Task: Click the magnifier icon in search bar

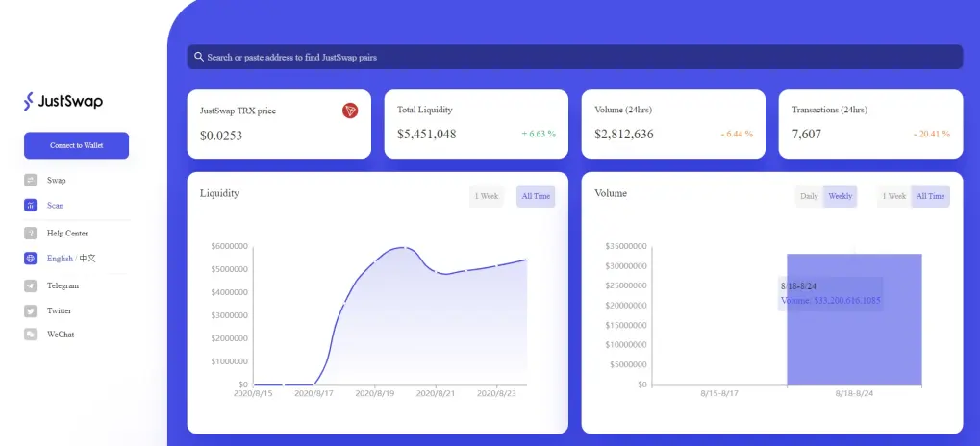Action: click(199, 57)
